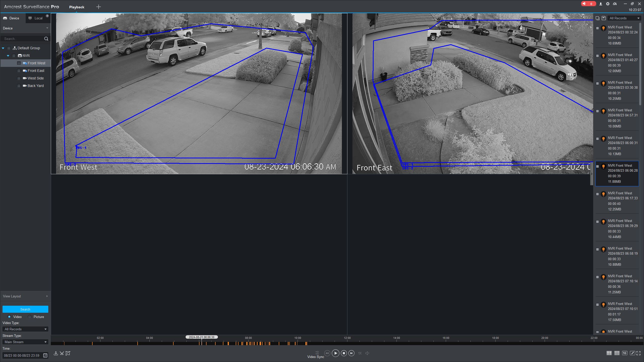Switch to nine-view layout

pos(617,353)
